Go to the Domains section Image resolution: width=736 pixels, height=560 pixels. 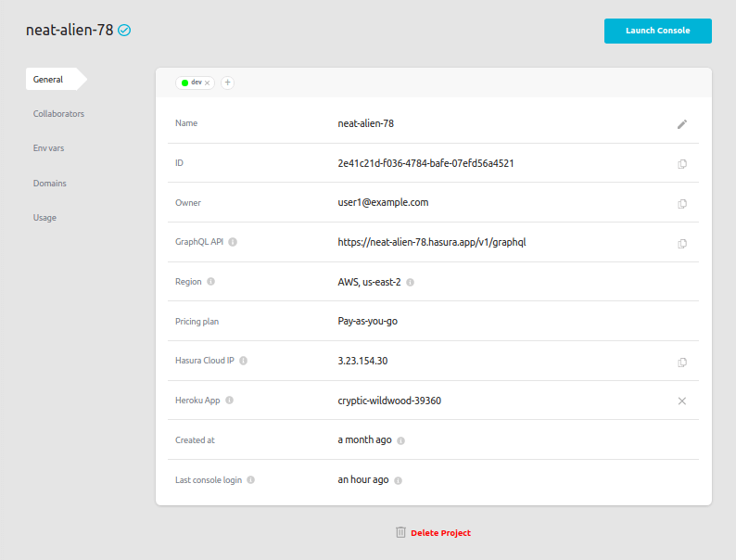pos(49,184)
